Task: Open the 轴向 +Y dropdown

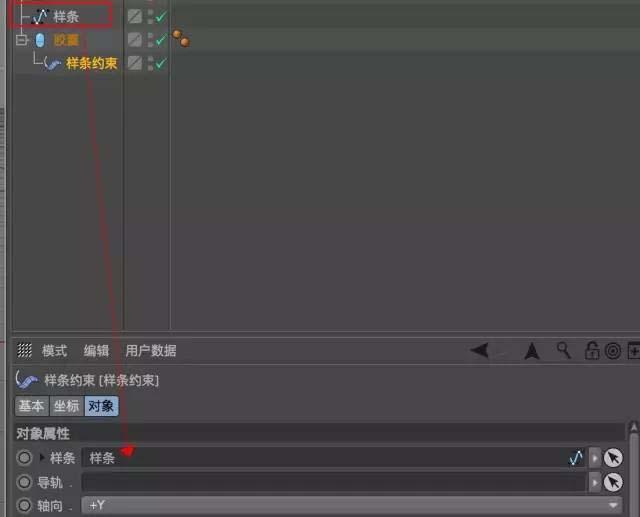Action: pos(350,505)
